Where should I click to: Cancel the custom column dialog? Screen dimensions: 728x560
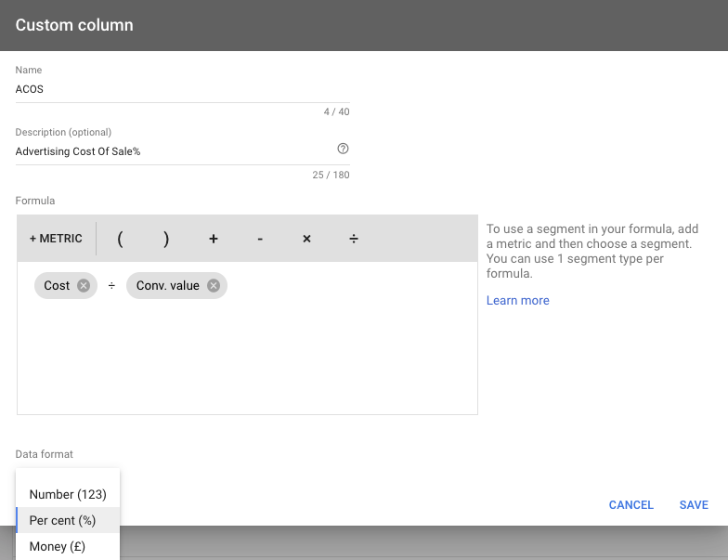pos(631,505)
